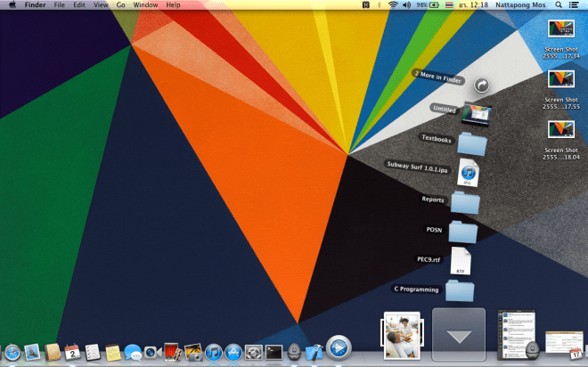Select Screen Shot 2555...18.04 desktop file
Screen dimensions: 588x367
[x=561, y=140]
